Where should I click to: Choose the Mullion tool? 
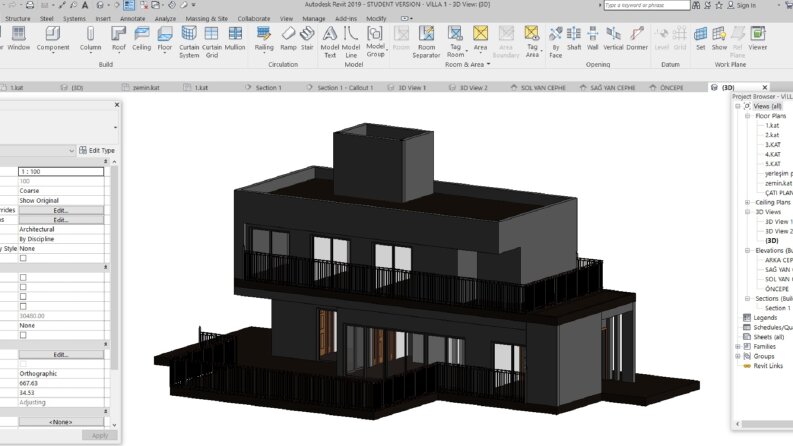point(235,38)
